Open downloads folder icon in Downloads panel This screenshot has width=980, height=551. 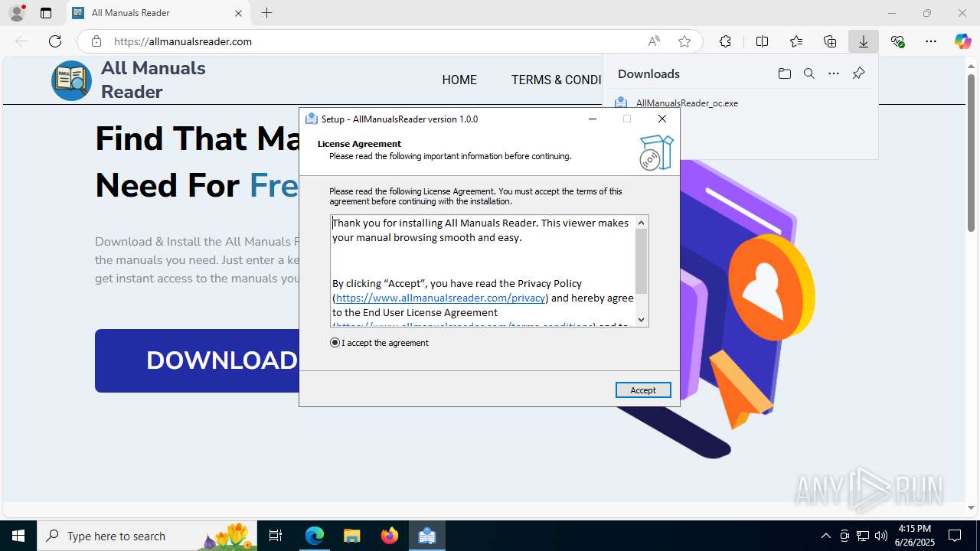pyautogui.click(x=784, y=73)
